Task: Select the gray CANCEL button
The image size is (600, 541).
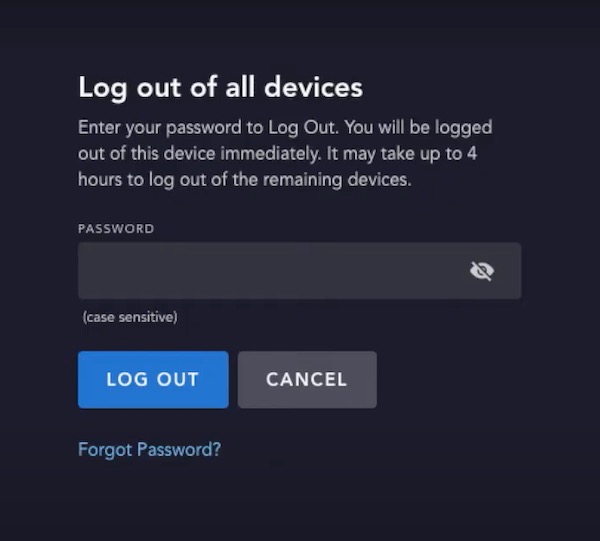Action: (x=307, y=380)
